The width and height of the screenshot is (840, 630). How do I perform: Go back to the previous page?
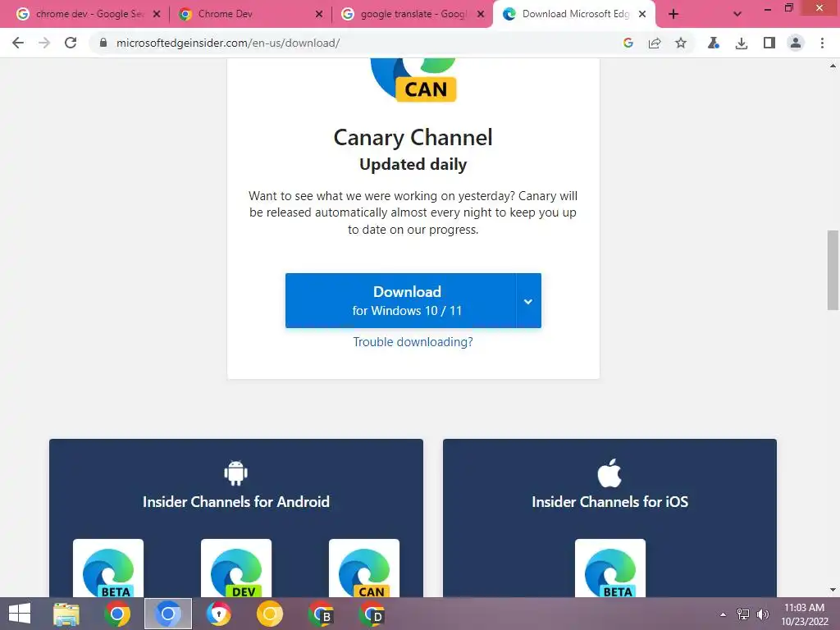pyautogui.click(x=18, y=43)
